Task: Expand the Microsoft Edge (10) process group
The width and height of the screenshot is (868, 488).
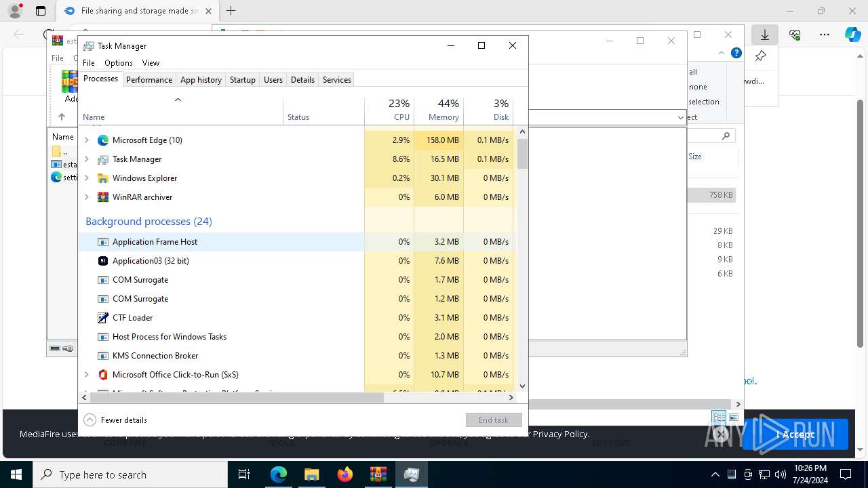Action: pos(86,140)
